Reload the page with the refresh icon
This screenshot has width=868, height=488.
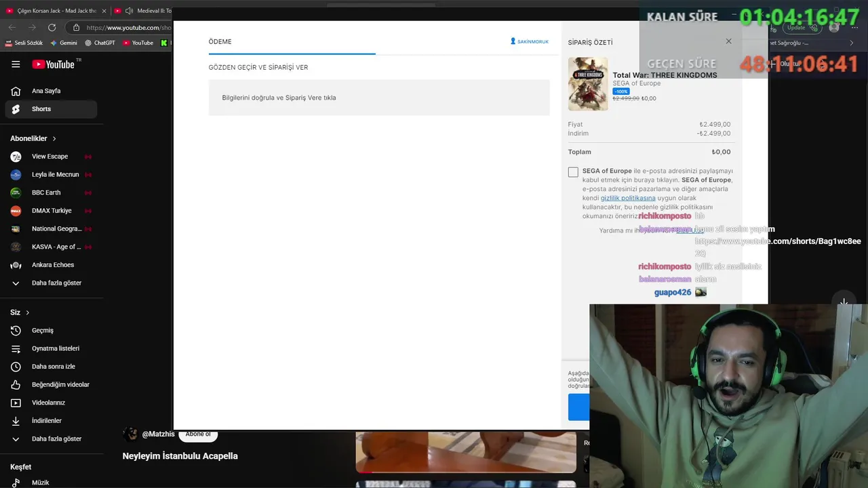pos(52,27)
